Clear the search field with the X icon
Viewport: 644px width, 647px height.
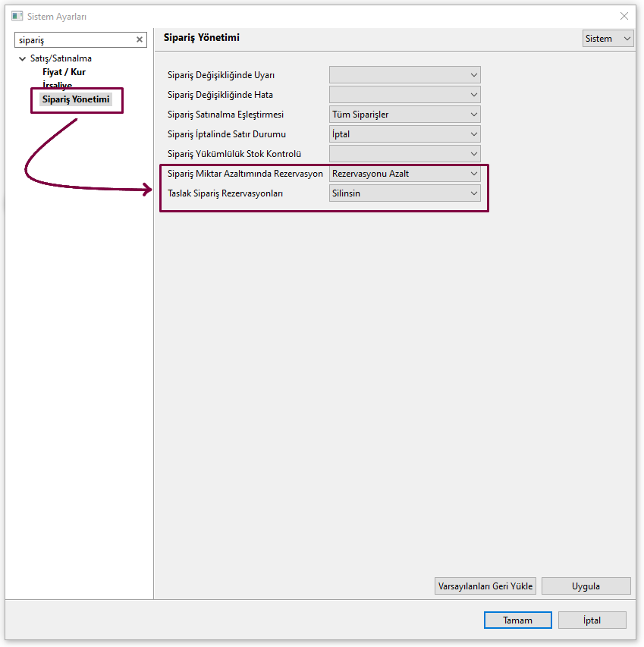coord(140,39)
